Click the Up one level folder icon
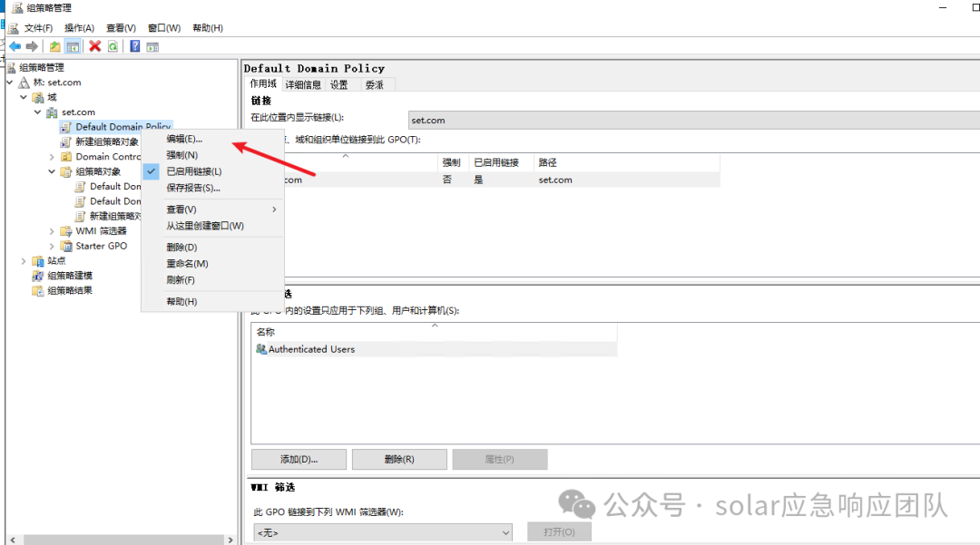 click(55, 46)
